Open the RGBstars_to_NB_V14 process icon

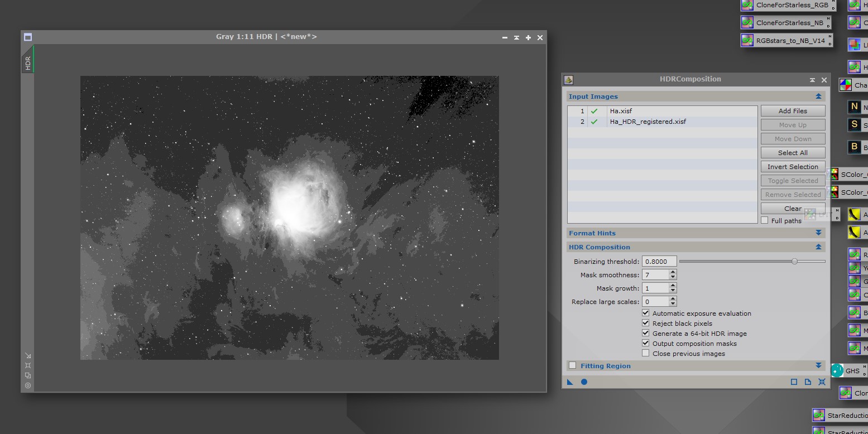point(787,41)
